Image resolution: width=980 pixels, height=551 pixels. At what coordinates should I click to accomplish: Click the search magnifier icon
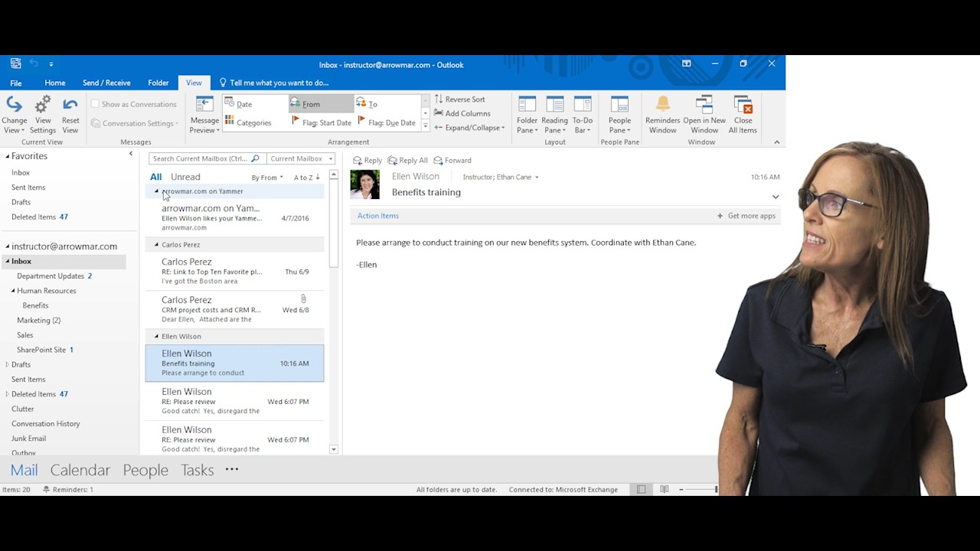pos(255,158)
